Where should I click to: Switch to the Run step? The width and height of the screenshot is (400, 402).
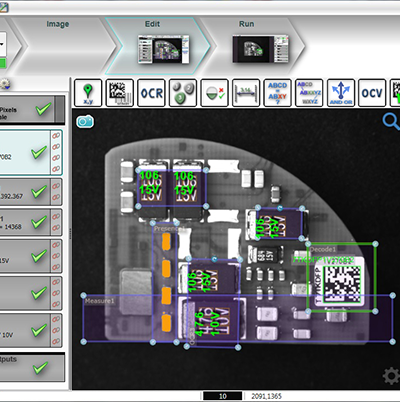point(252,46)
